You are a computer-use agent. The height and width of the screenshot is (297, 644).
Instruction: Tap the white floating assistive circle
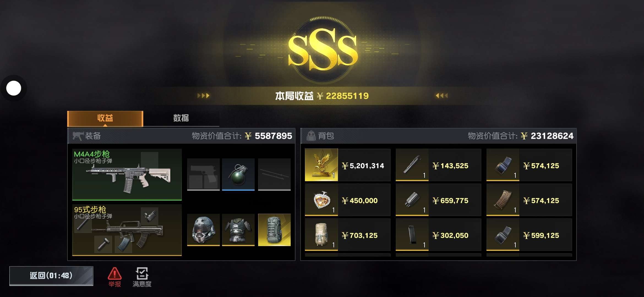coord(13,88)
